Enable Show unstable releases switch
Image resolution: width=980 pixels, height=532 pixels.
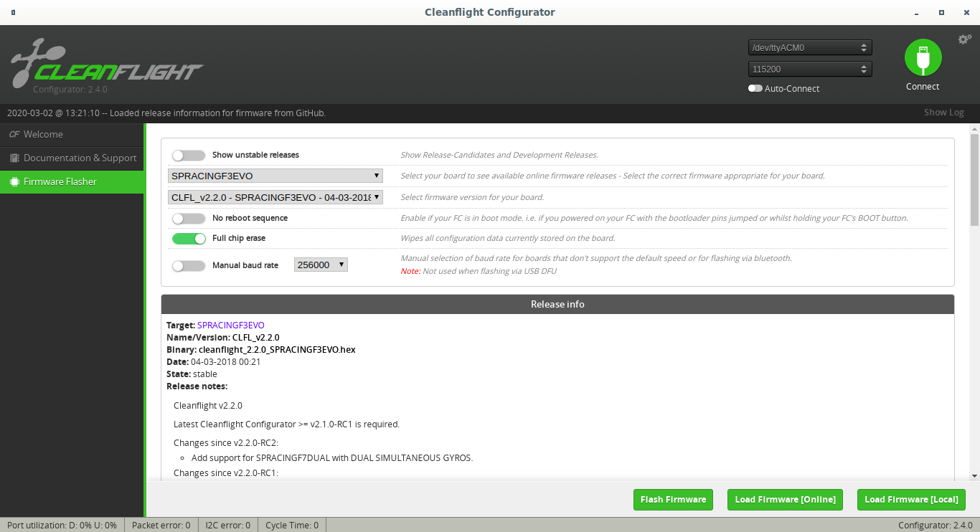[189, 156]
